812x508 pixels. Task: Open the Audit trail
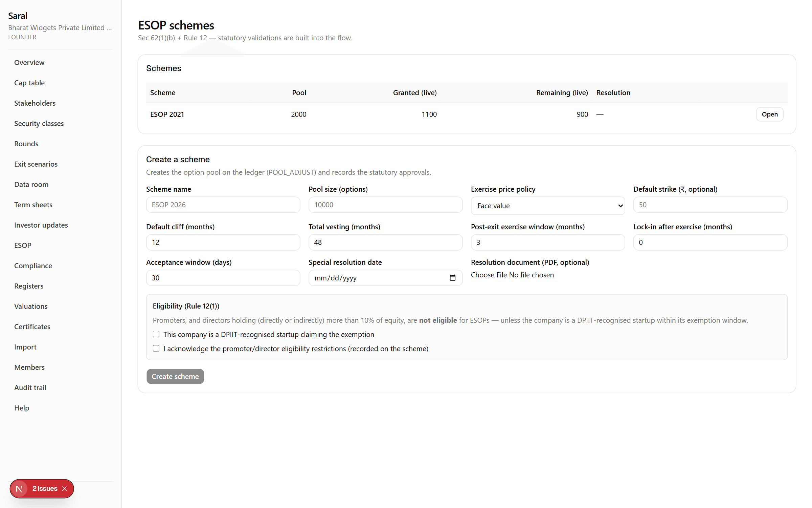coord(30,387)
